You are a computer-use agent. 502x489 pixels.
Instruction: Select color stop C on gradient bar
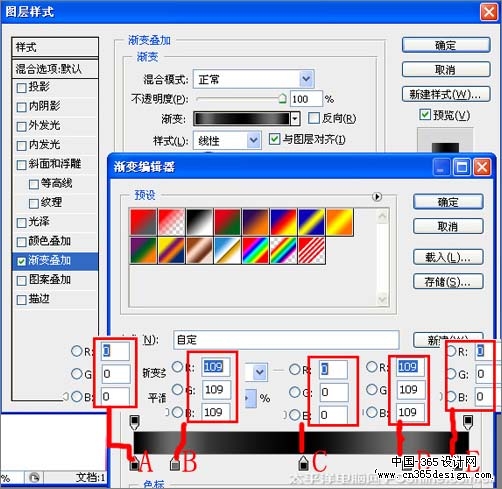coord(303,463)
